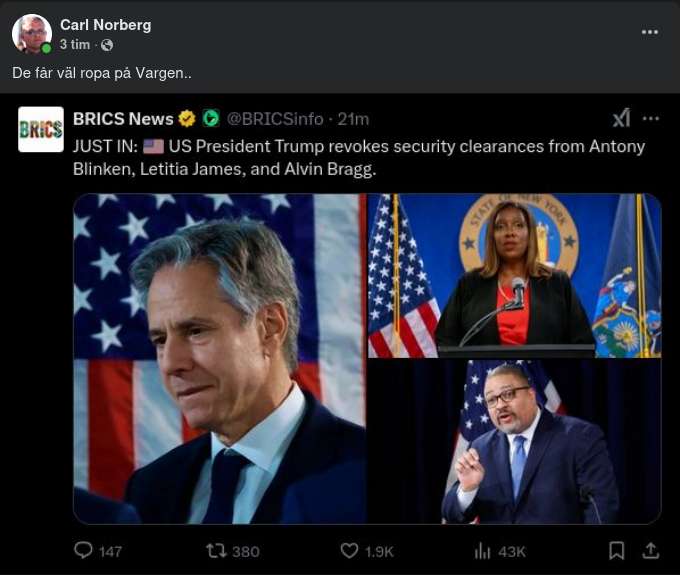Click the globe public privacy icon
Viewport: 680px width, 575px height.
point(107,45)
